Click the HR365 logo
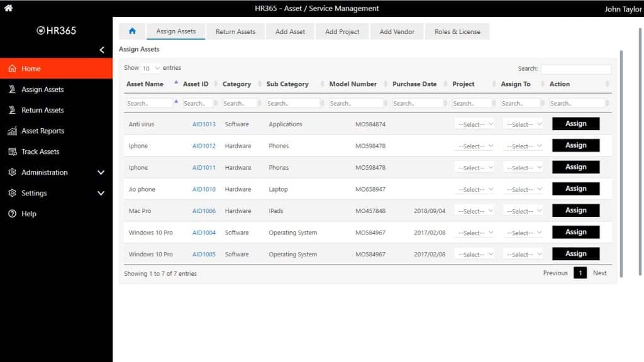 (x=57, y=30)
